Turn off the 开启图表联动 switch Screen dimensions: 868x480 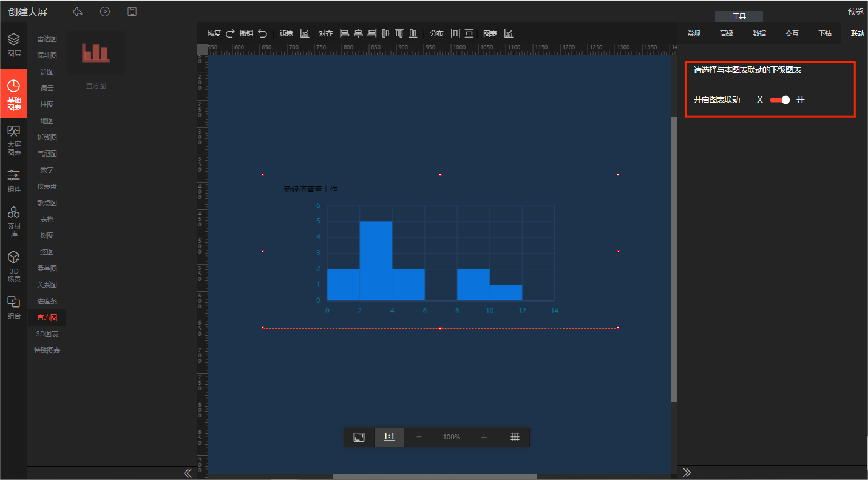[x=780, y=100]
